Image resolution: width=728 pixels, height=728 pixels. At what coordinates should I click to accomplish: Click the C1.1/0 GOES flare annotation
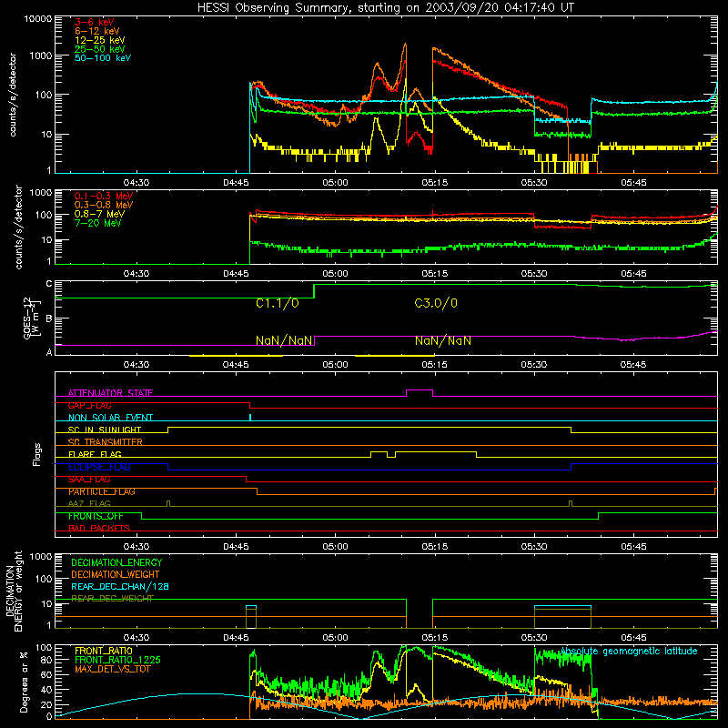tap(278, 304)
